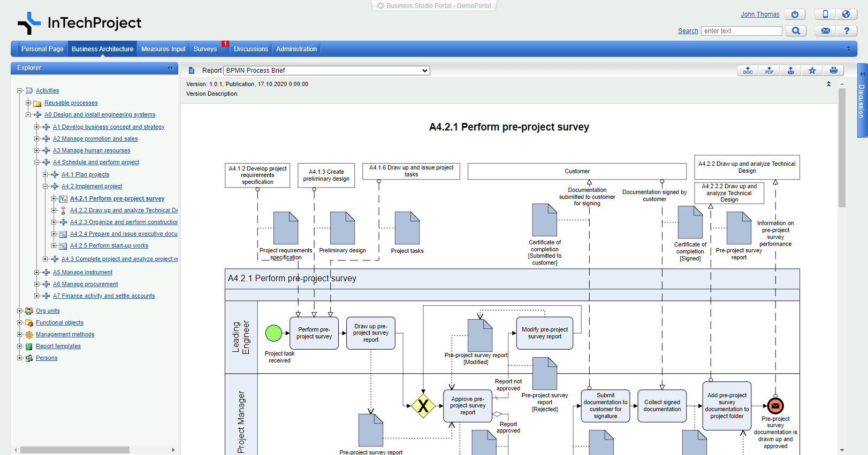Click the report document icon beside Report label

[191, 71]
